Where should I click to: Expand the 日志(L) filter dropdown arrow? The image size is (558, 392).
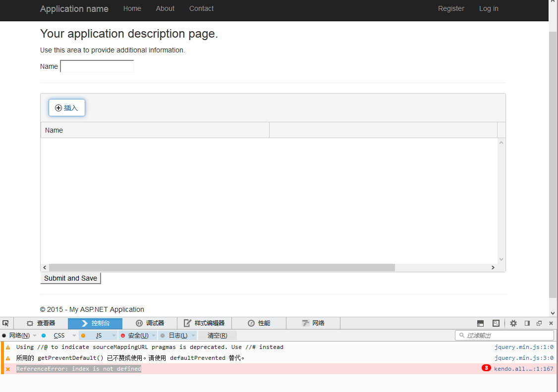193,336
